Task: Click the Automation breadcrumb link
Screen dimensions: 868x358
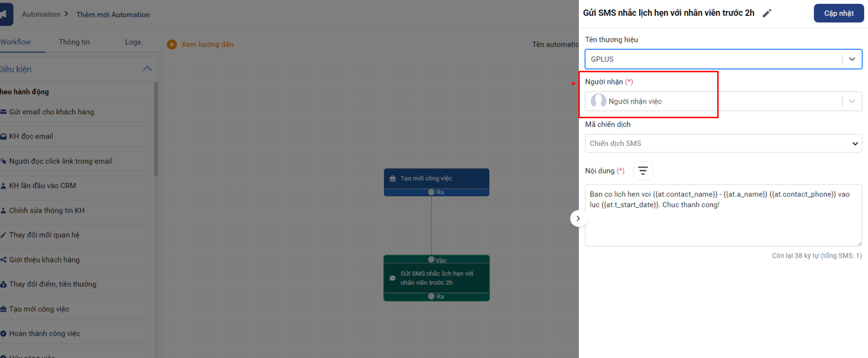Action: pyautogui.click(x=41, y=15)
